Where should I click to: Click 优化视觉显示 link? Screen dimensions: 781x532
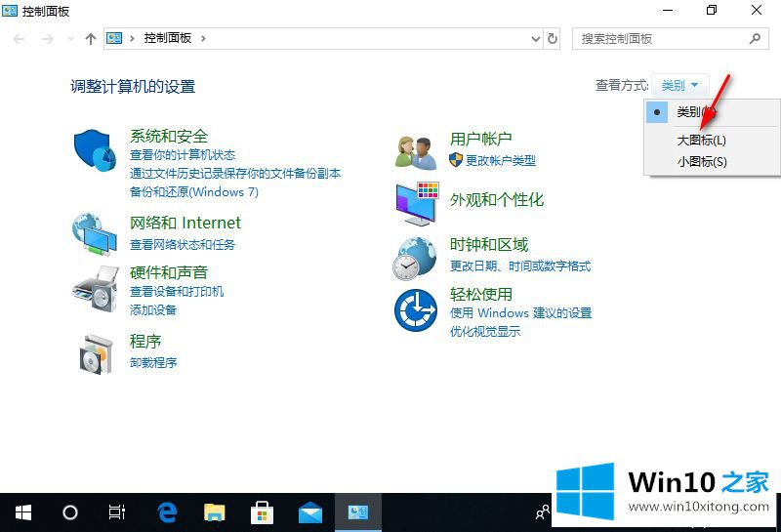coord(485,331)
